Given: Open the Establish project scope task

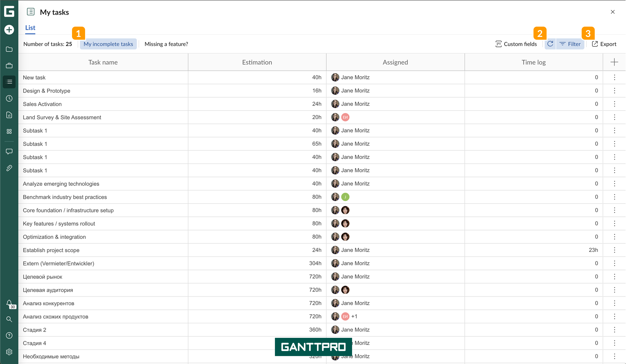Looking at the screenshot, I should pos(51,250).
